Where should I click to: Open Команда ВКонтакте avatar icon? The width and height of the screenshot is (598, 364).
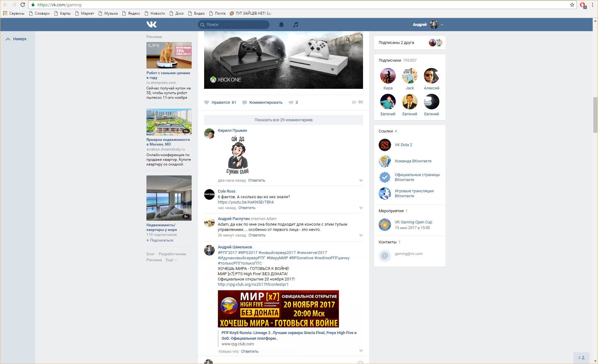(x=385, y=161)
